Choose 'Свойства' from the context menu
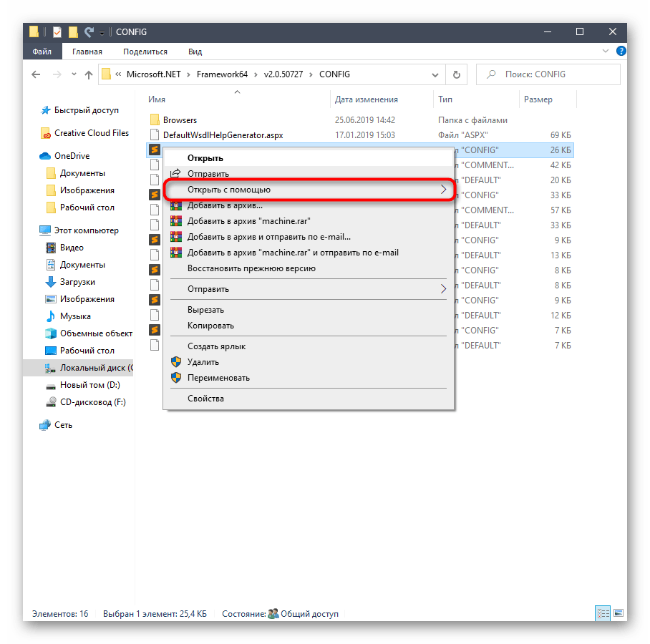650x644 pixels. point(205,399)
